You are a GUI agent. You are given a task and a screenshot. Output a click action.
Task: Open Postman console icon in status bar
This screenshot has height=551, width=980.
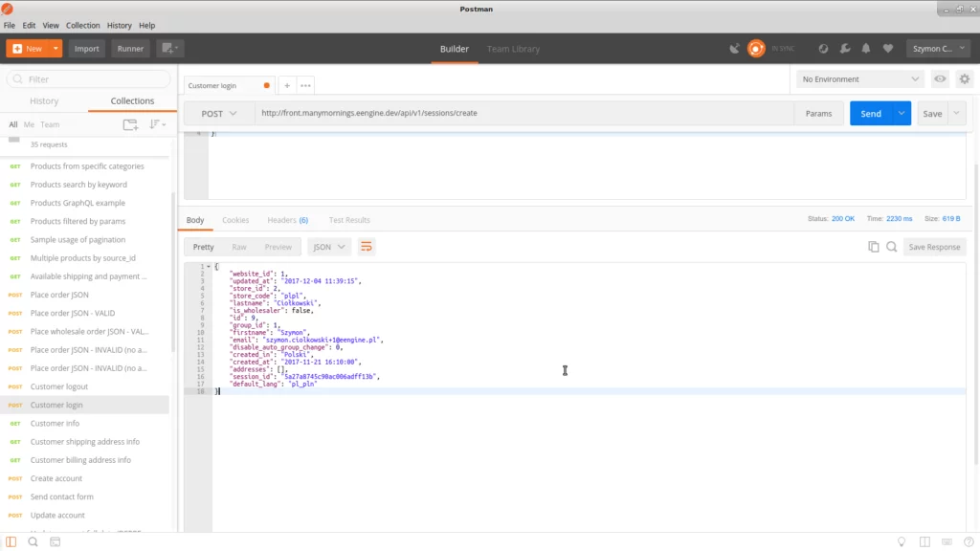tap(55, 541)
